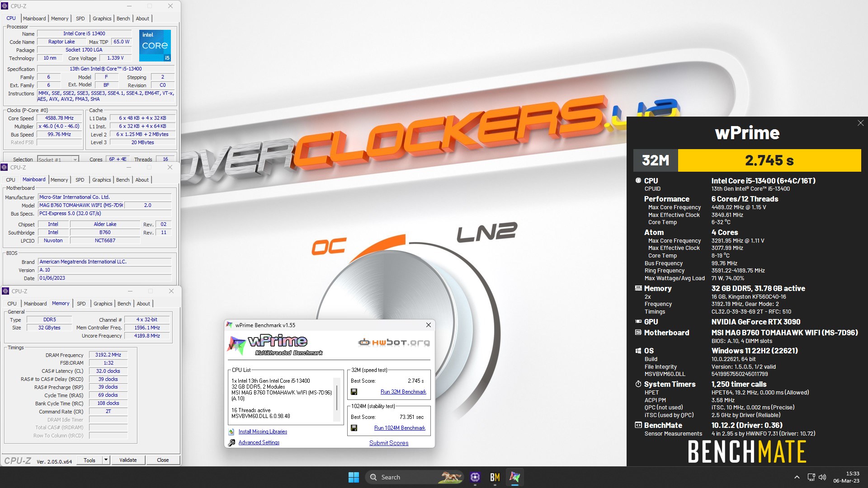Select SPD tab in the bottom CPU-Z window
The image size is (868, 488).
(81, 304)
